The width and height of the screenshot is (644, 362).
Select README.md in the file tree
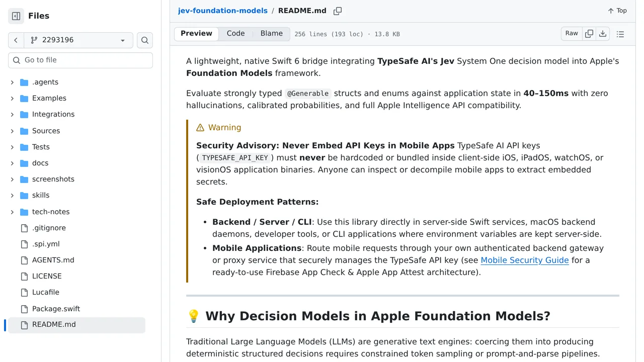[x=76, y=325]
